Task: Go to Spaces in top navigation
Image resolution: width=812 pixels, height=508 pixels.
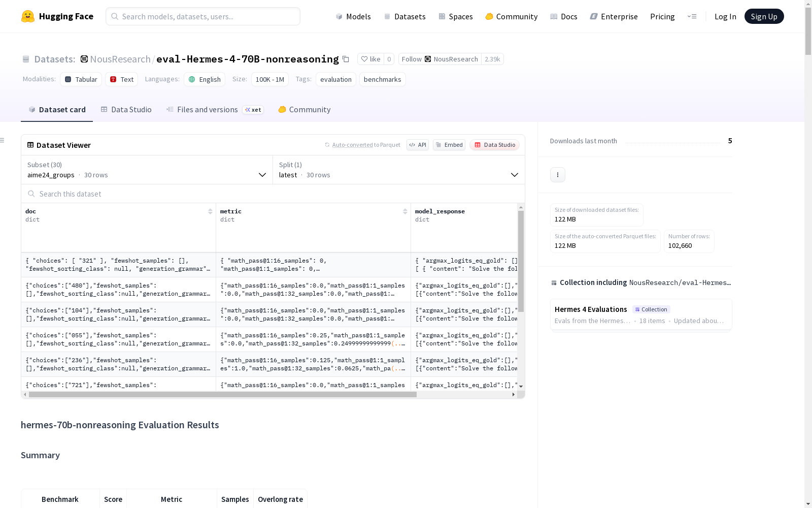Action: [455, 16]
